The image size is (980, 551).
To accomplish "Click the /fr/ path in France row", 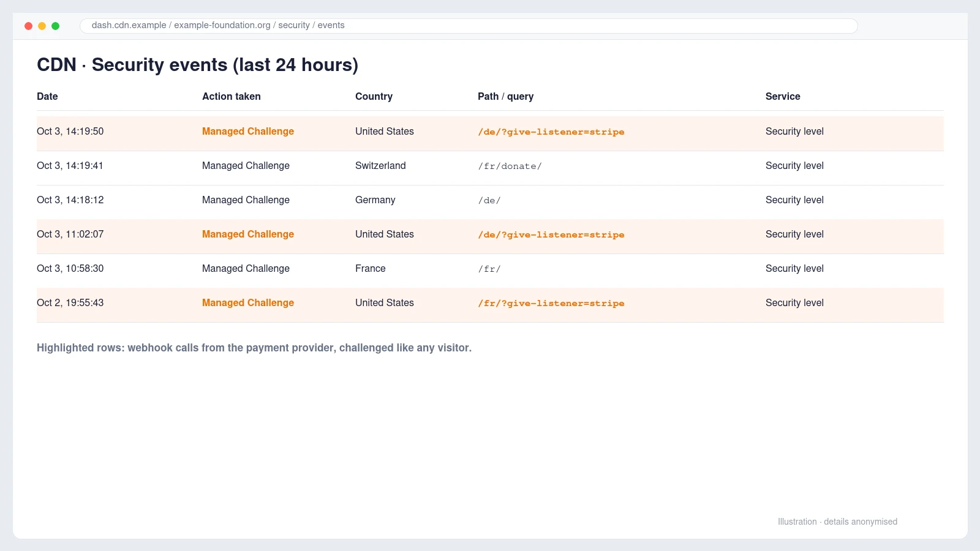I will click(x=489, y=269).
